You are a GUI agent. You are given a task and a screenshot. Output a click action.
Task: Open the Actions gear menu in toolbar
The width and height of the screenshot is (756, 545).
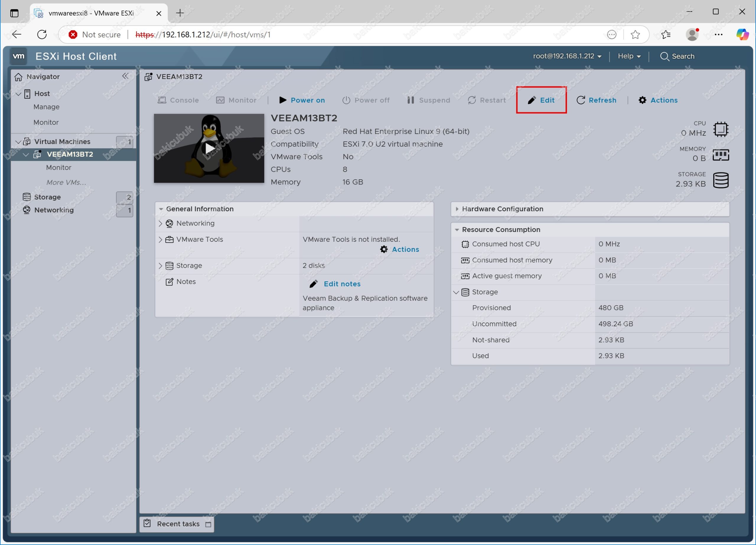(x=658, y=100)
